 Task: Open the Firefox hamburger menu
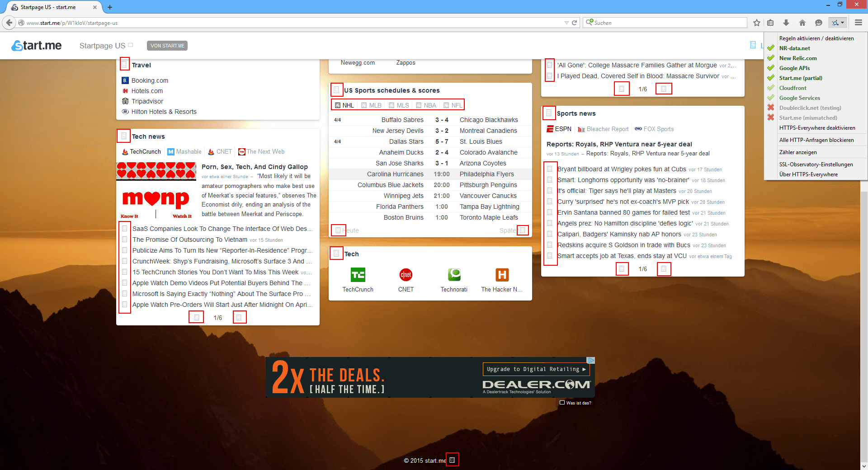click(859, 23)
